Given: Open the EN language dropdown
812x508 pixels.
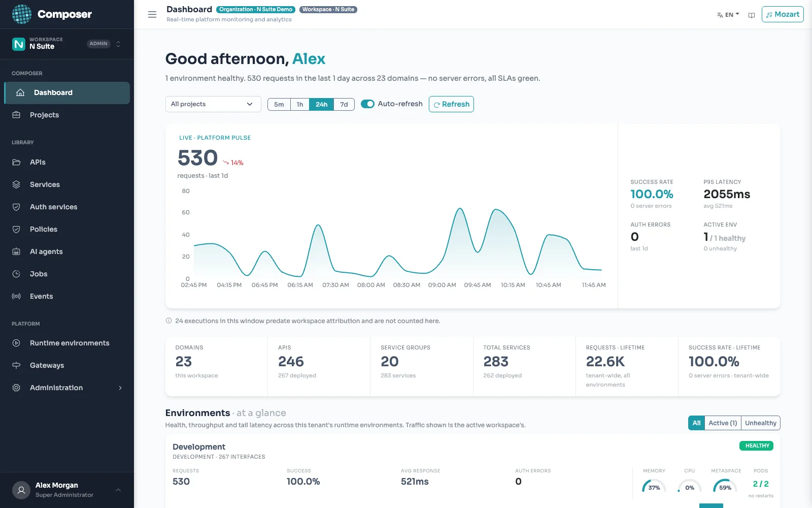Looking at the screenshot, I should 728,15.
